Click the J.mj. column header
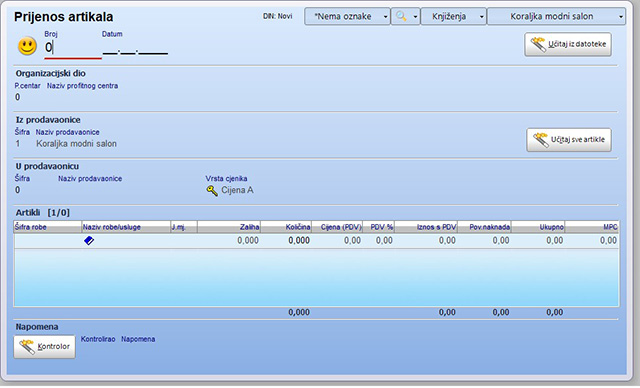This screenshot has height=388, width=640. point(184,227)
